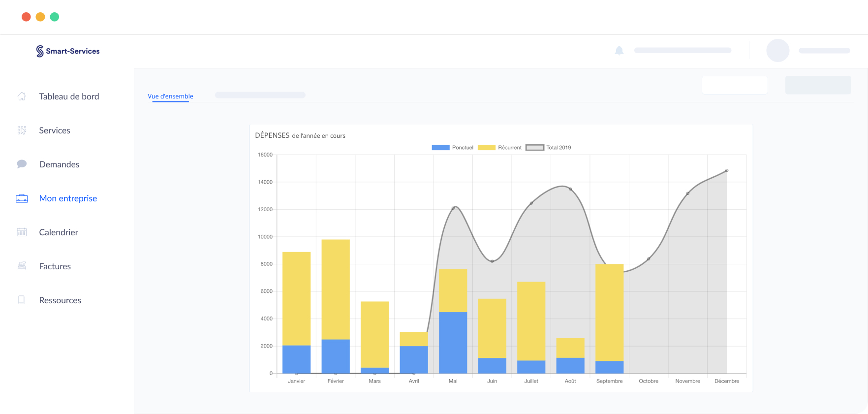Click the user name placeholder beside avatar

825,51
